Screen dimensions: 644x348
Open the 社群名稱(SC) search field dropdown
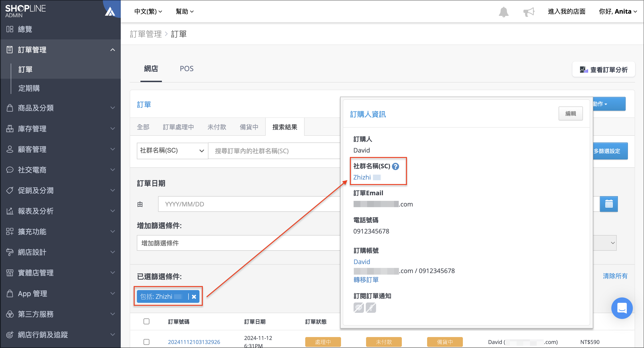pyautogui.click(x=172, y=151)
